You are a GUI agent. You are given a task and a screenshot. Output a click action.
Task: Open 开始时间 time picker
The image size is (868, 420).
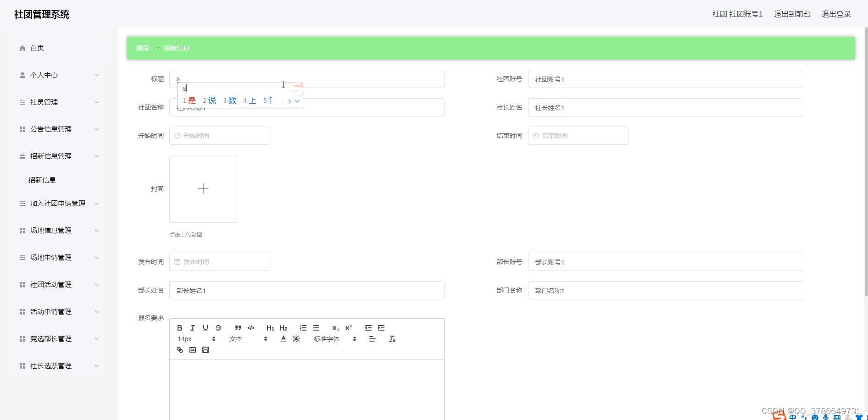[220, 136]
